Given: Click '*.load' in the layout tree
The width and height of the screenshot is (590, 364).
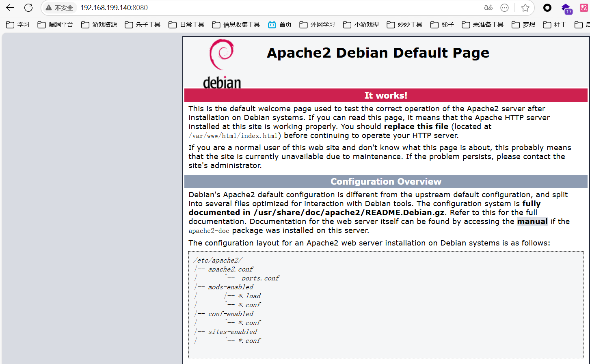Looking at the screenshot, I should coord(249,296).
